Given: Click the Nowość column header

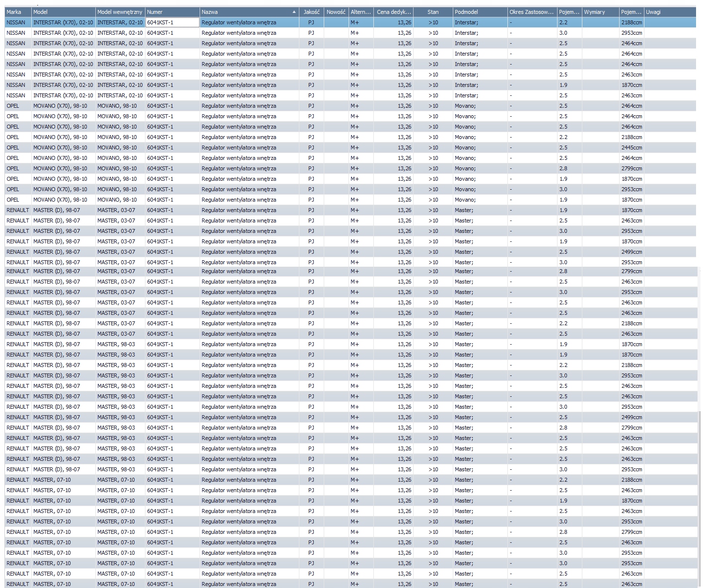Looking at the screenshot, I should [337, 12].
